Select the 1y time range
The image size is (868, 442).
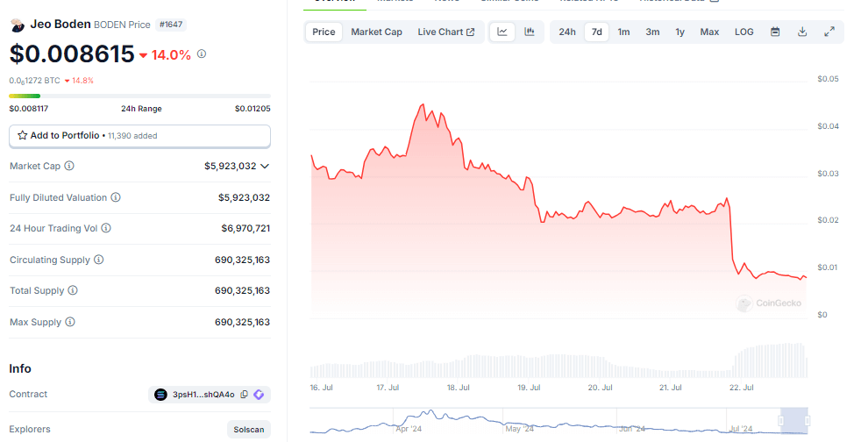[679, 32]
